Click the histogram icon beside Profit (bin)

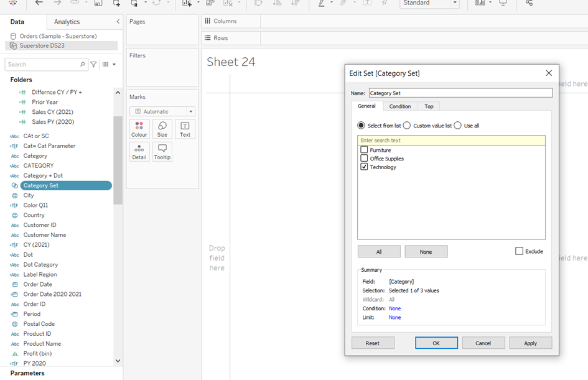tap(15, 354)
